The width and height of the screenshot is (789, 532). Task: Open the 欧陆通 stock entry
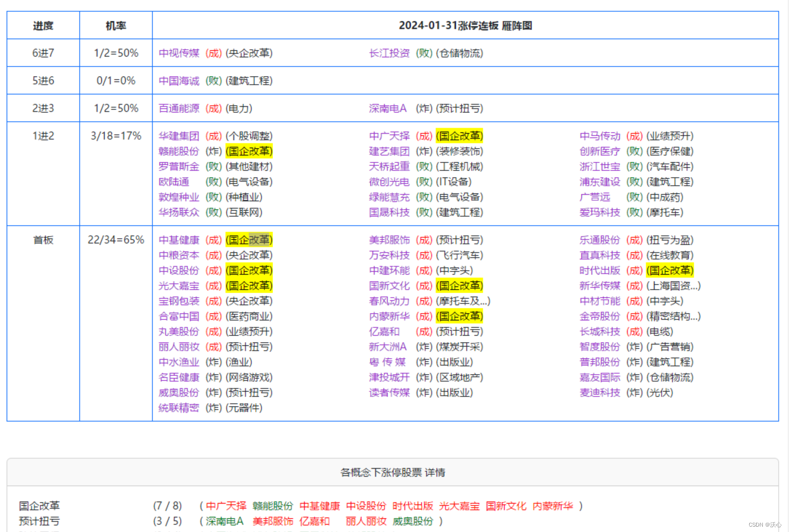pos(174,182)
